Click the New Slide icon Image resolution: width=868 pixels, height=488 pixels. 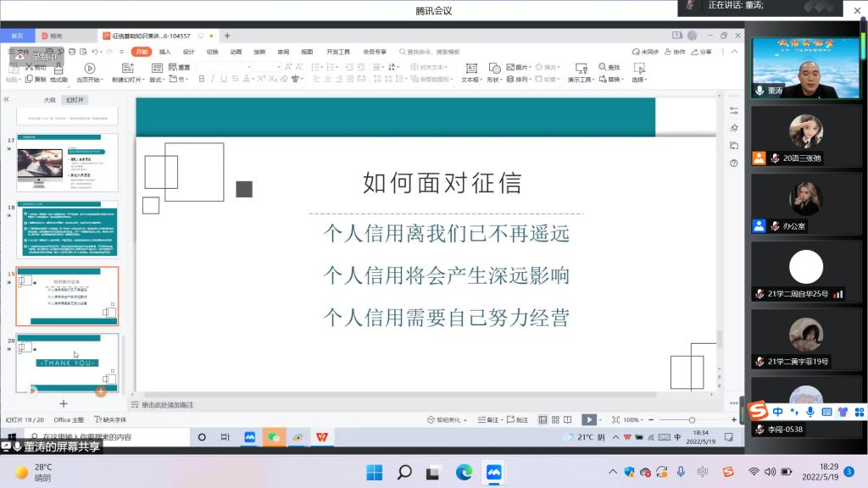click(x=128, y=68)
